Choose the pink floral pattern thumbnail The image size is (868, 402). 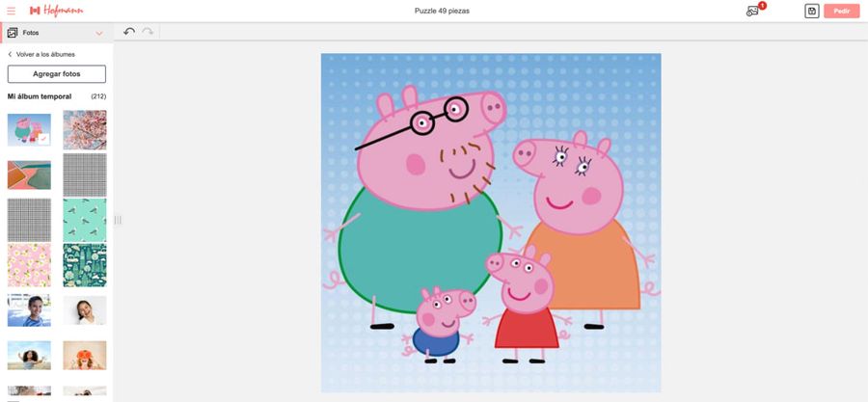pos(29,264)
